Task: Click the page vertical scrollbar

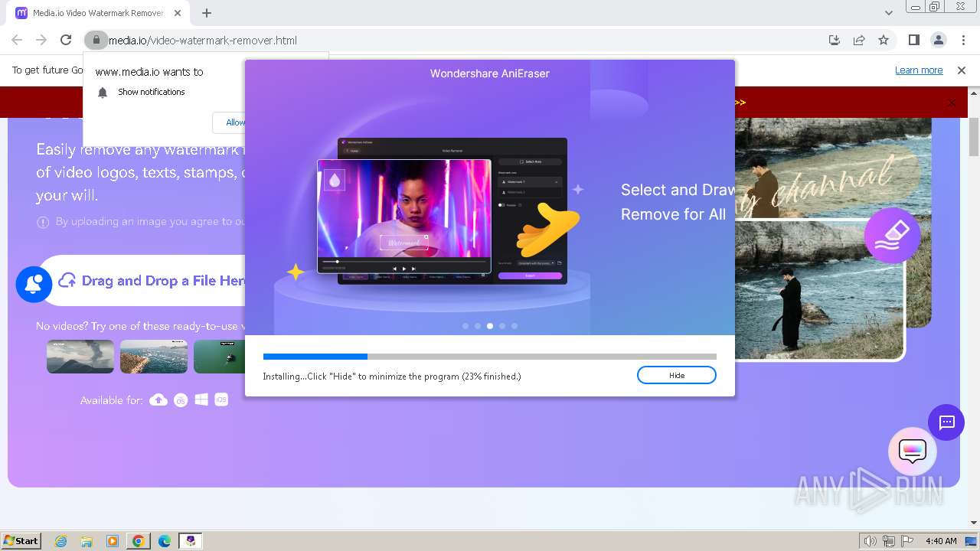Action: tap(974, 138)
